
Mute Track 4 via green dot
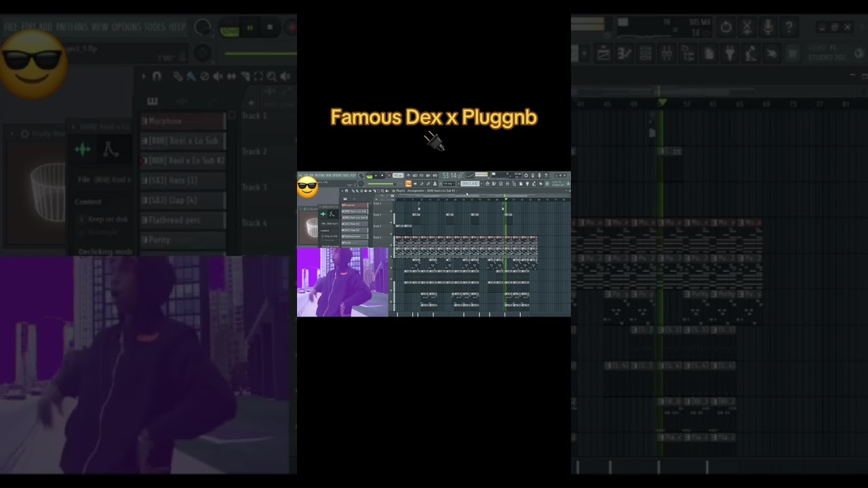pyautogui.click(x=391, y=245)
